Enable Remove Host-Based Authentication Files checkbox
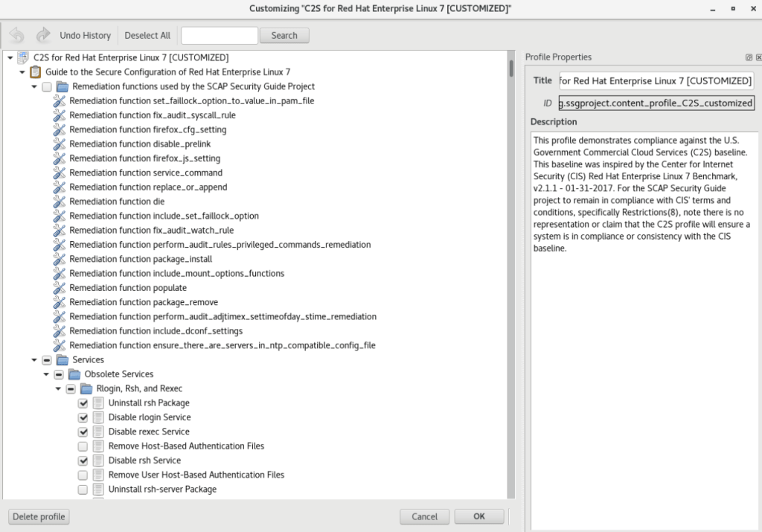This screenshot has height=532, width=762. pyautogui.click(x=83, y=446)
